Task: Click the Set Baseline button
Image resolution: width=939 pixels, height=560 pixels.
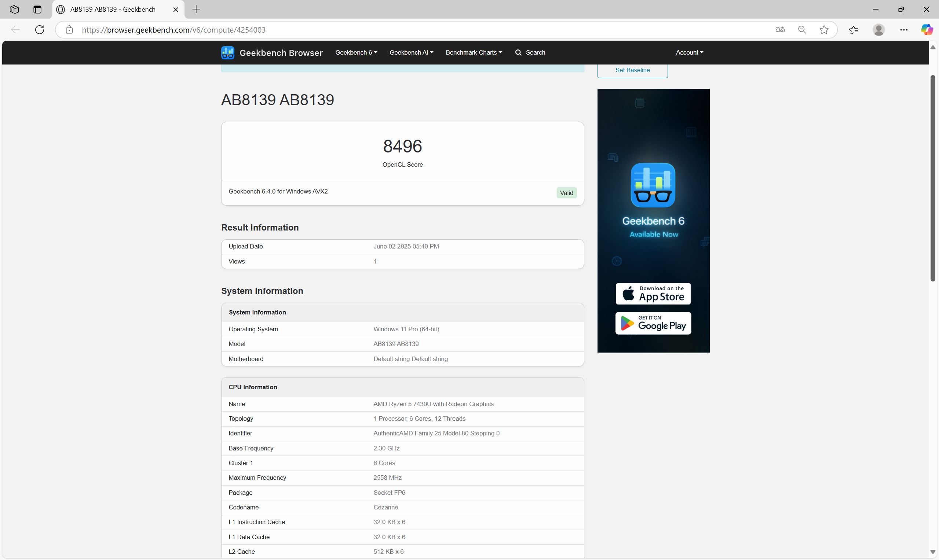Action: [x=632, y=70]
